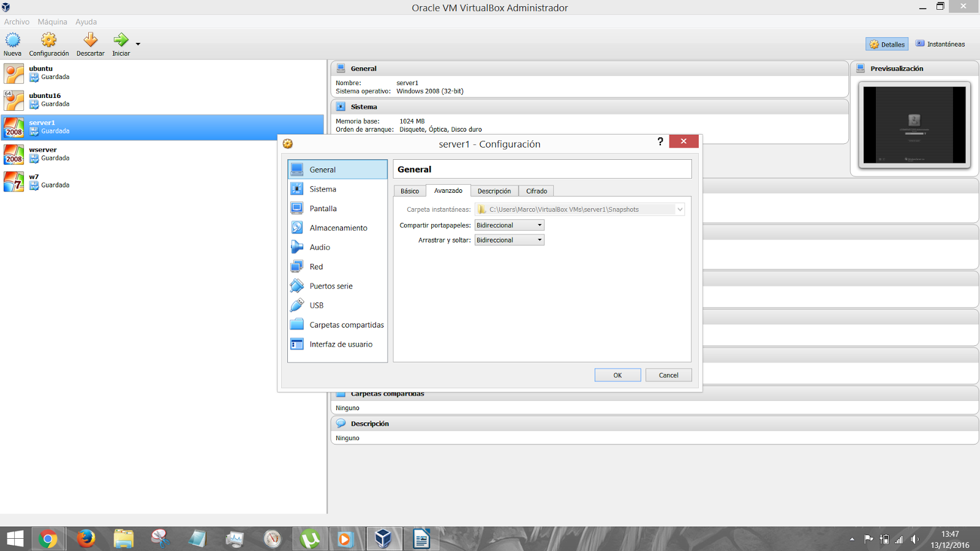
Task: Click the Iniciar toolbar icon
Action: click(x=121, y=40)
